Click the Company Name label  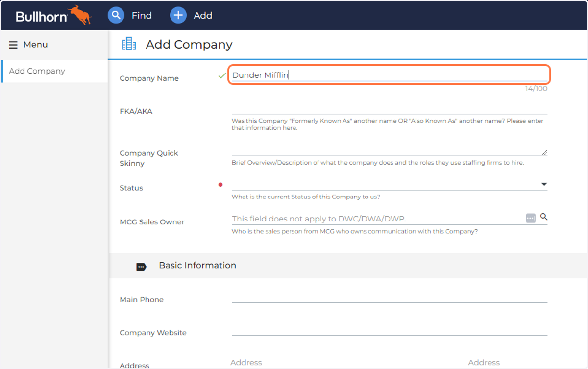pos(149,78)
